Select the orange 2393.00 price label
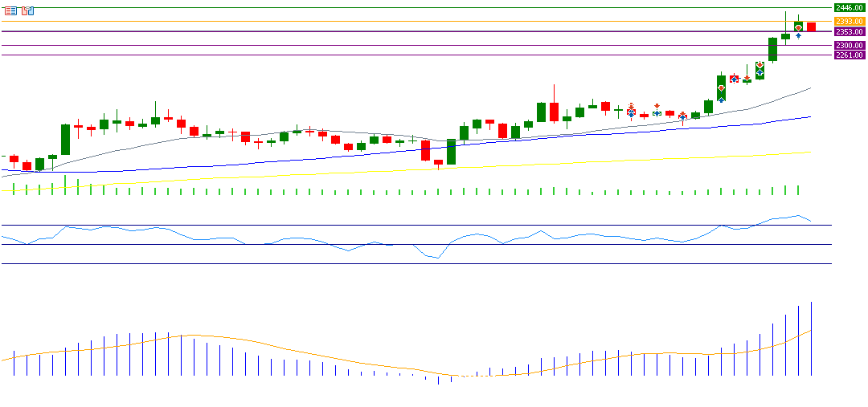This screenshot has height=407, width=868. [x=850, y=21]
